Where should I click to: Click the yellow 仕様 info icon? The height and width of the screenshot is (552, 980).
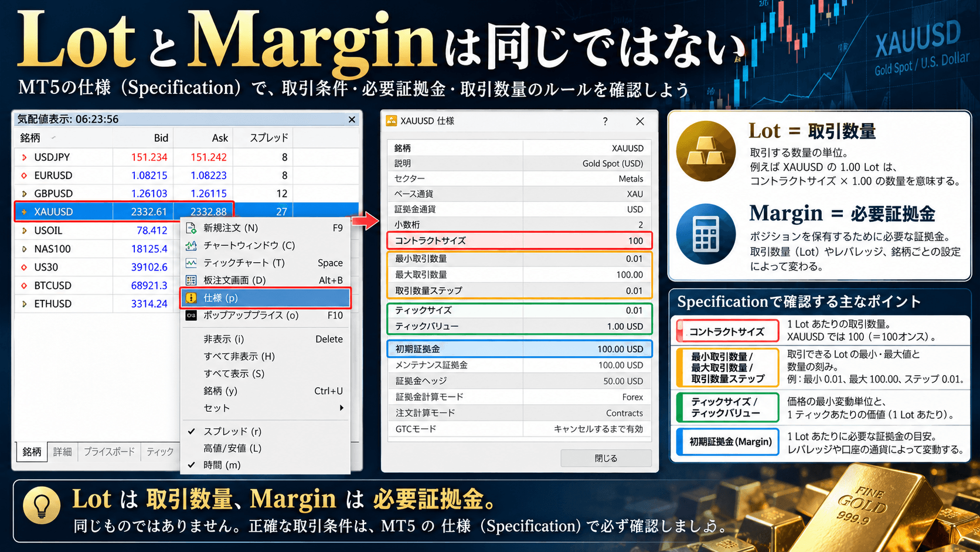[191, 298]
